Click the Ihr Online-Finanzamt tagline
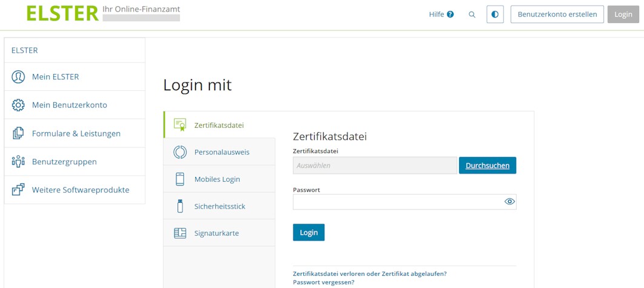The width and height of the screenshot is (644, 288). 141,9
